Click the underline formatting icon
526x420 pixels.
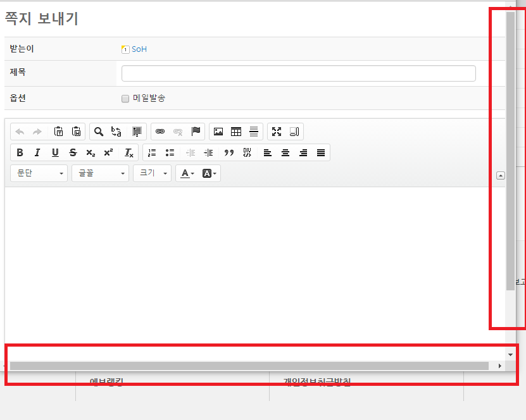pyautogui.click(x=55, y=152)
